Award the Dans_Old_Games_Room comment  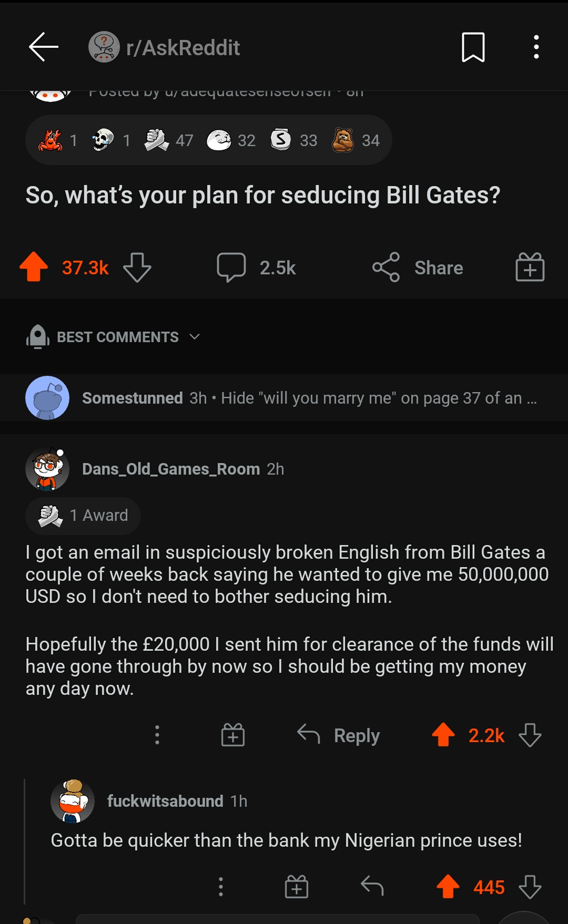pyautogui.click(x=233, y=735)
